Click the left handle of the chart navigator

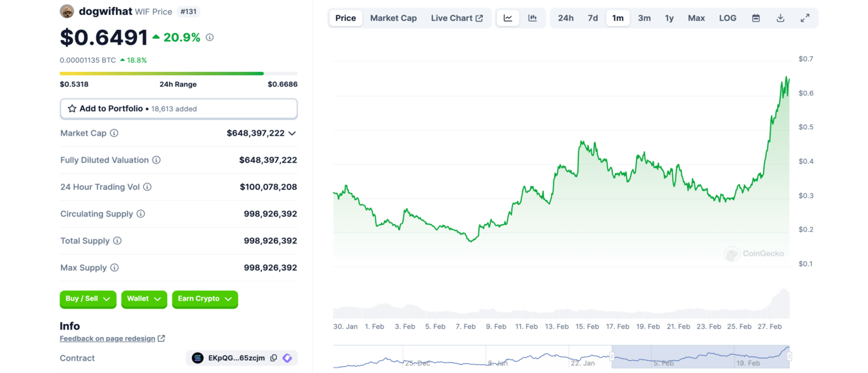tap(612, 356)
